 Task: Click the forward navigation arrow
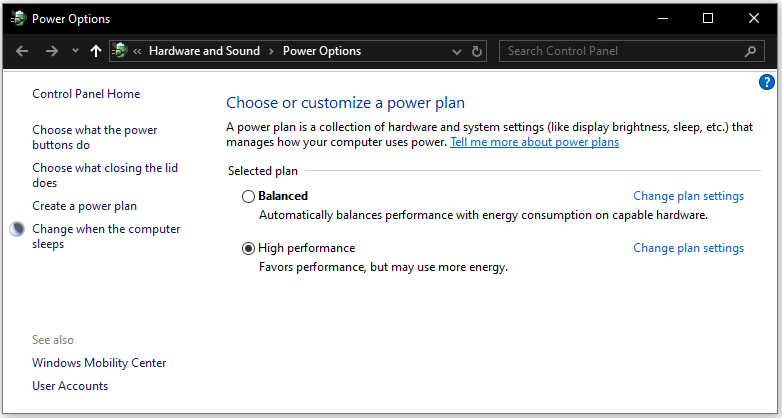coord(51,51)
